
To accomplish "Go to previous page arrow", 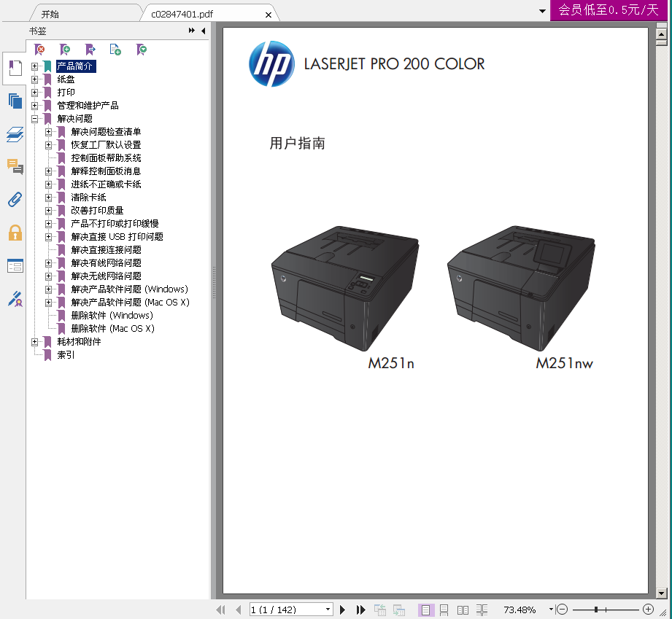I will point(239,610).
